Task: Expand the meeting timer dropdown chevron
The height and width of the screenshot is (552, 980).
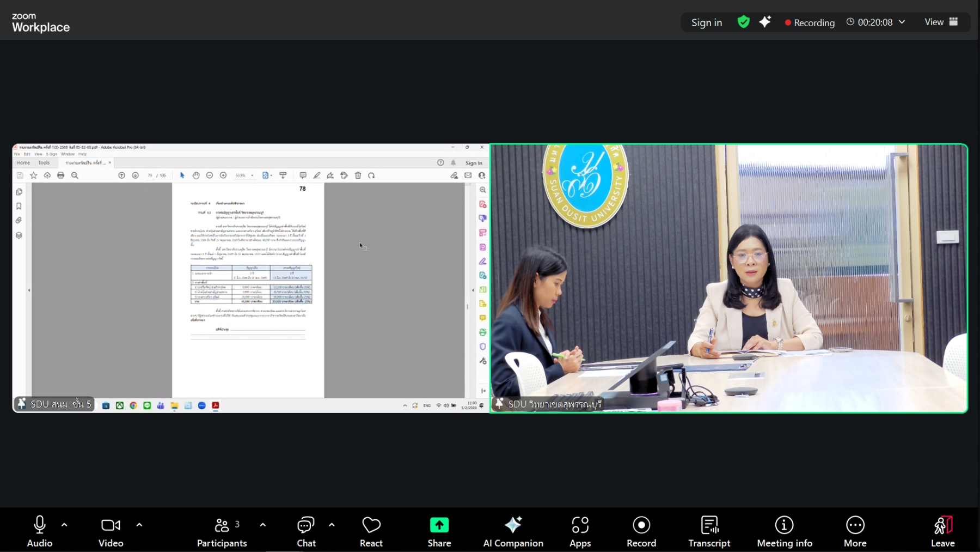Action: coord(902,22)
